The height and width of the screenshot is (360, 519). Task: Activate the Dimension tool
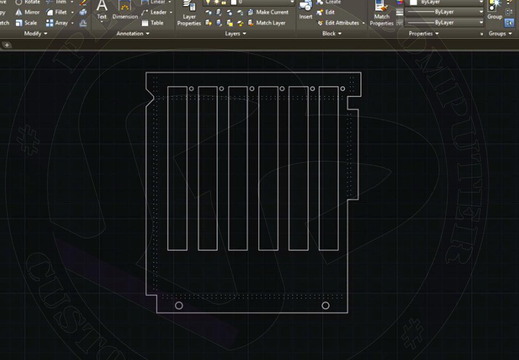(125, 9)
